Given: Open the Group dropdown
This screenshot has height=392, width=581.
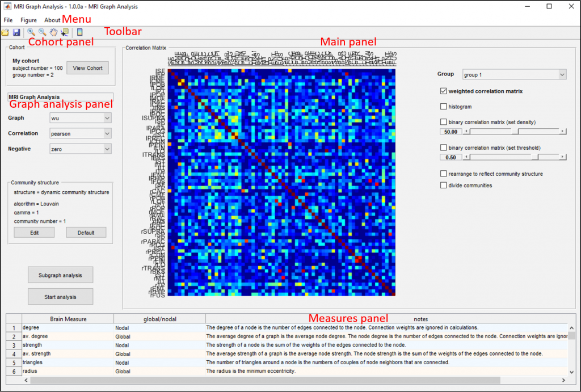Looking at the screenshot, I should click(x=513, y=74).
